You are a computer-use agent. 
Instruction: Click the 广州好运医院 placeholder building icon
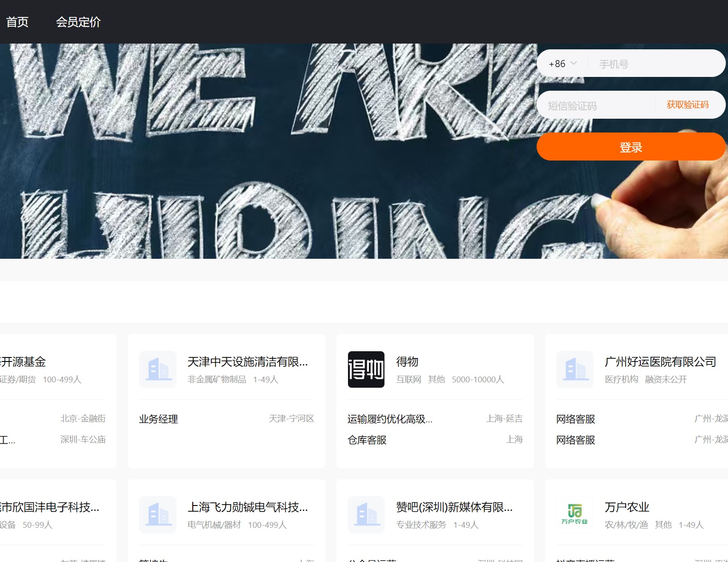click(575, 369)
